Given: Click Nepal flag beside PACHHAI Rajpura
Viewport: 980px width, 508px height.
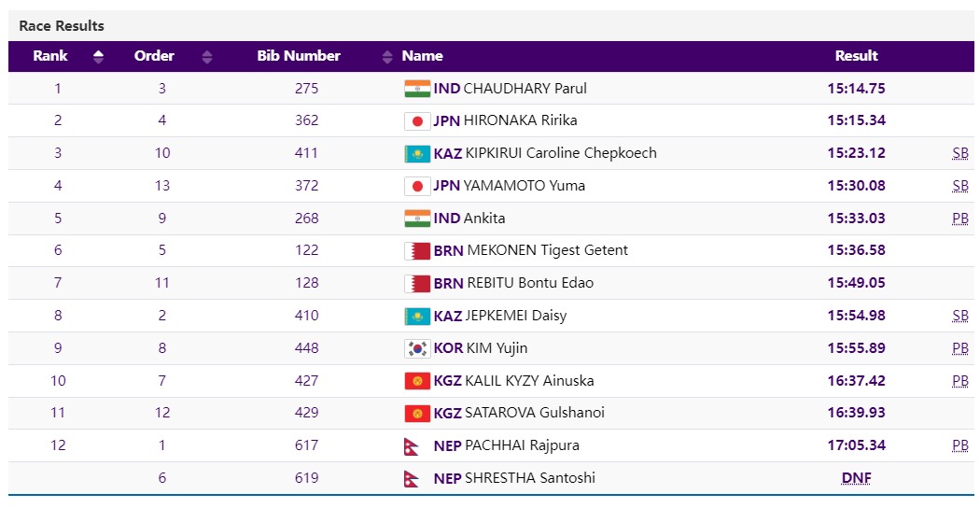Looking at the screenshot, I should (412, 445).
